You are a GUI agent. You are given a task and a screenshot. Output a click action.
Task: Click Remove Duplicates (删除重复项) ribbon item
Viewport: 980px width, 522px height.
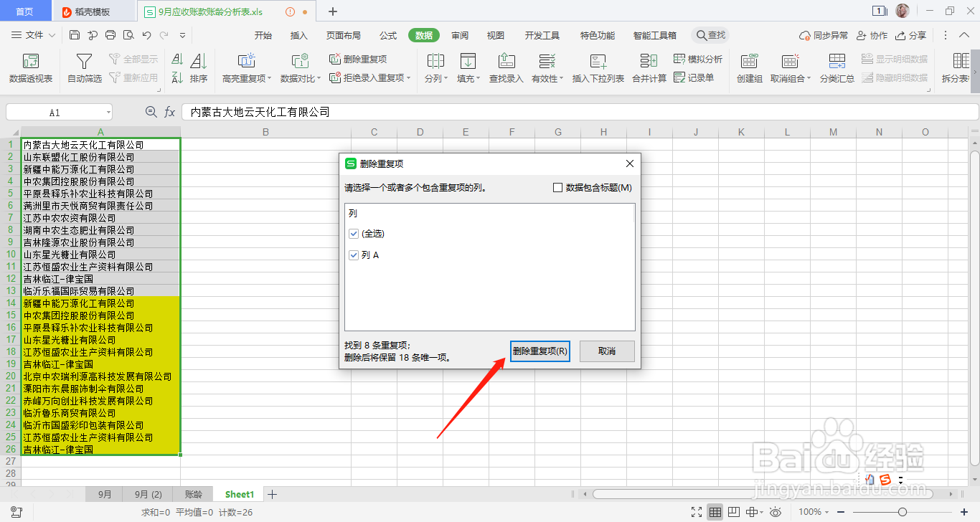click(358, 59)
